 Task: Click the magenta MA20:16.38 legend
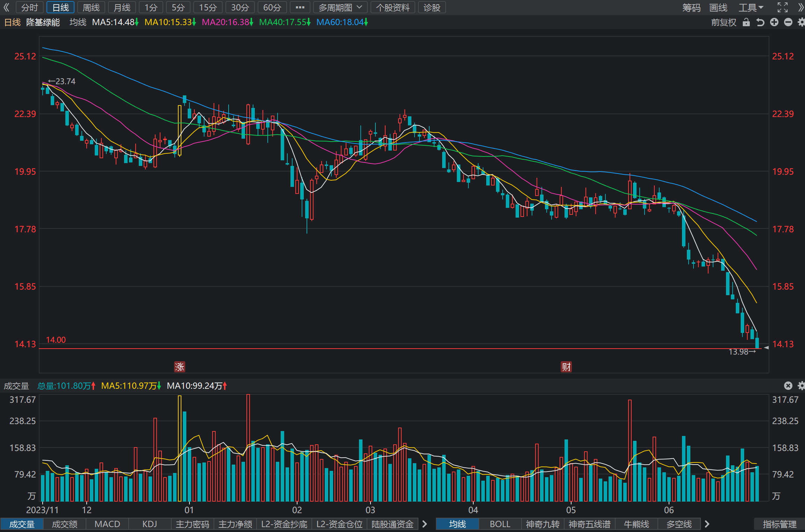coord(227,22)
